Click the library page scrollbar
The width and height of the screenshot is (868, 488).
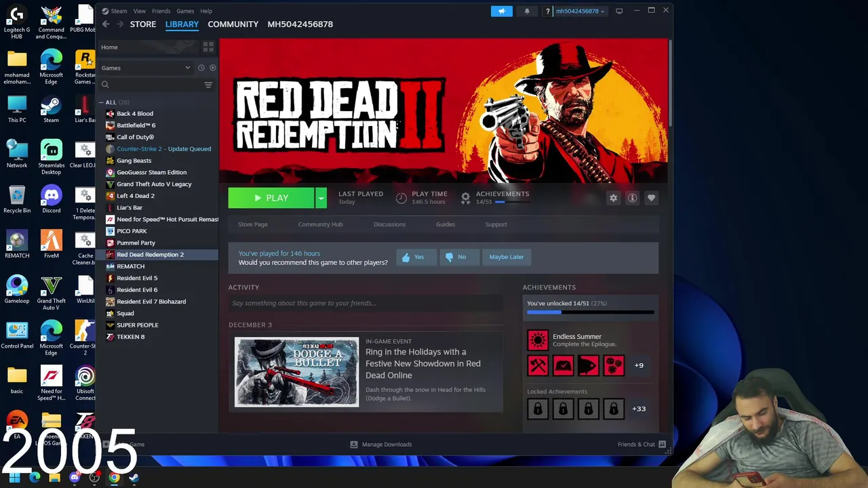point(670,81)
